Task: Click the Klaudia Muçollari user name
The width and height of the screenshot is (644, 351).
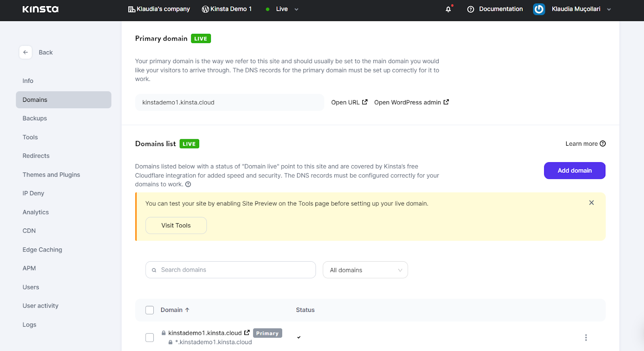Action: [x=576, y=9]
